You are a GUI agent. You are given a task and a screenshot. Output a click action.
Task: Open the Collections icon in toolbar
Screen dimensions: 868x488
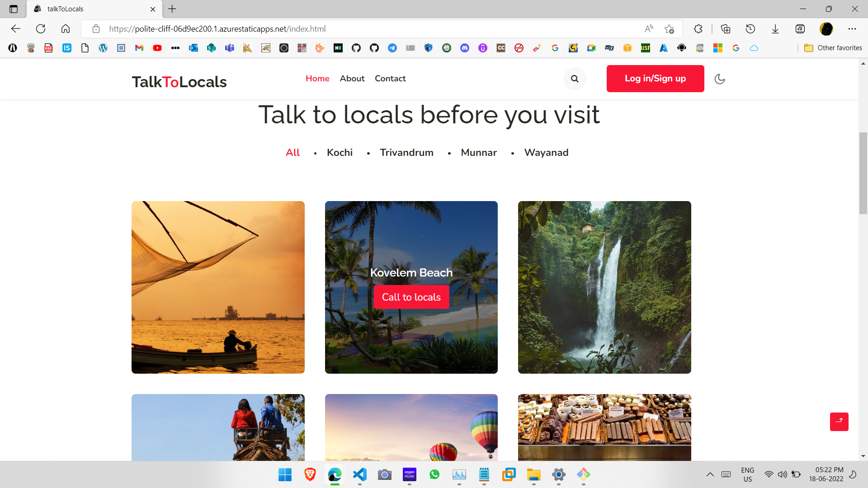coord(726,29)
